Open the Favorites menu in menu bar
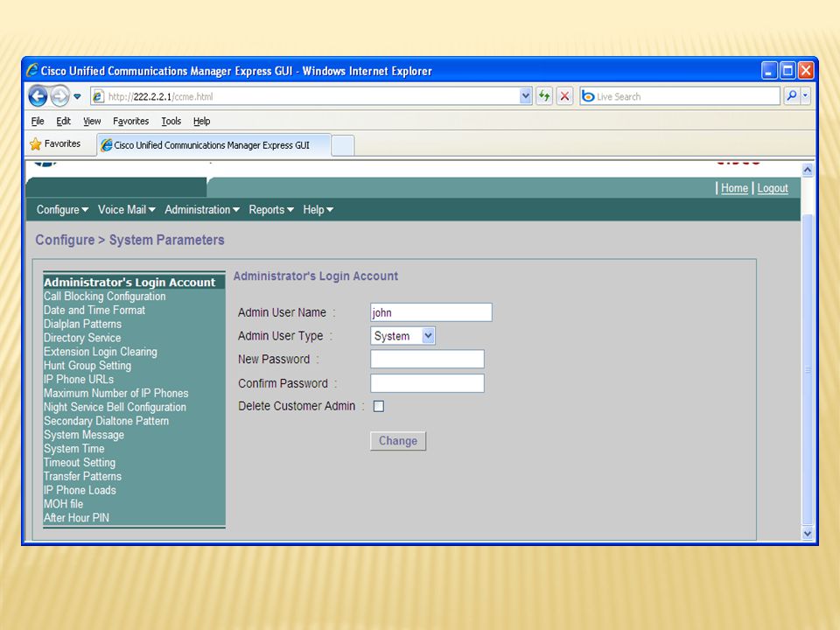Image resolution: width=840 pixels, height=630 pixels. 130,121
